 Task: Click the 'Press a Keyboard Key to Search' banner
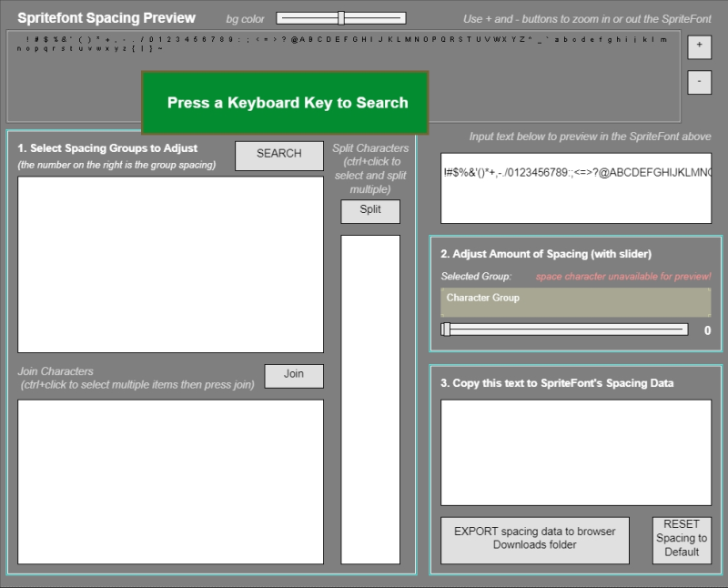click(285, 103)
